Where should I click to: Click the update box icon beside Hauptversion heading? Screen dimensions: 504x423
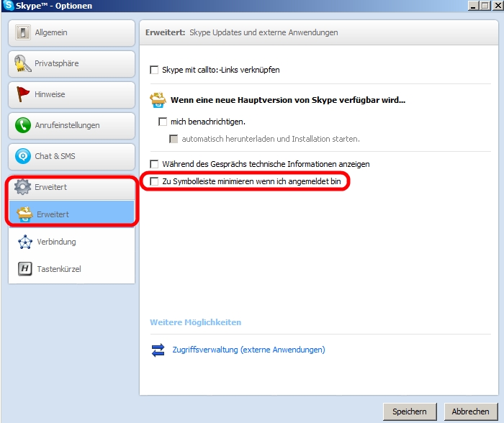pyautogui.click(x=158, y=100)
